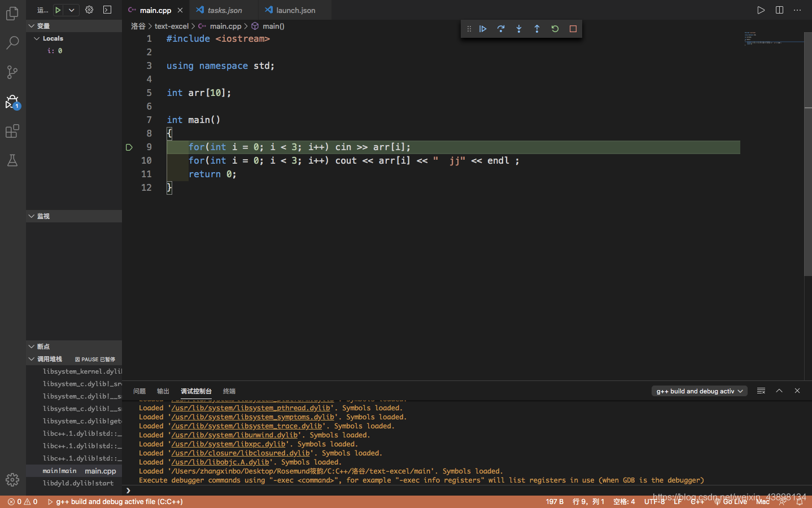The width and height of the screenshot is (812, 508).
Task: Close the bottom panel
Action: pos(797,391)
